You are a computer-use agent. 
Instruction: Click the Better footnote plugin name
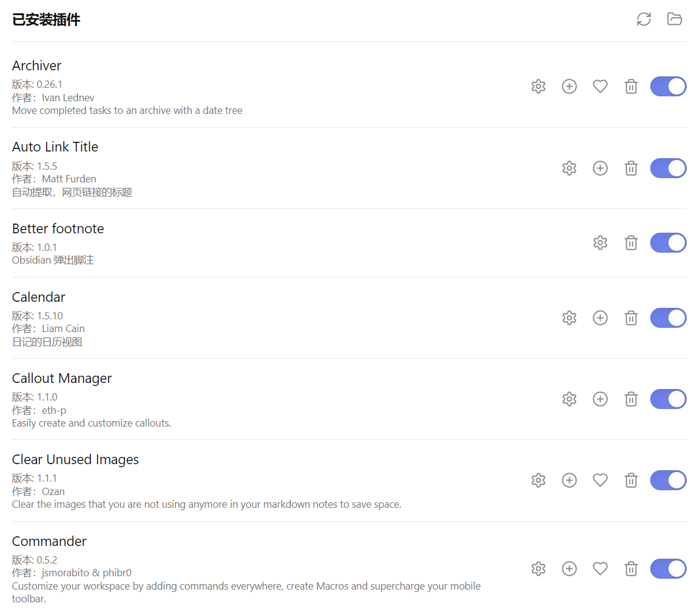point(58,228)
